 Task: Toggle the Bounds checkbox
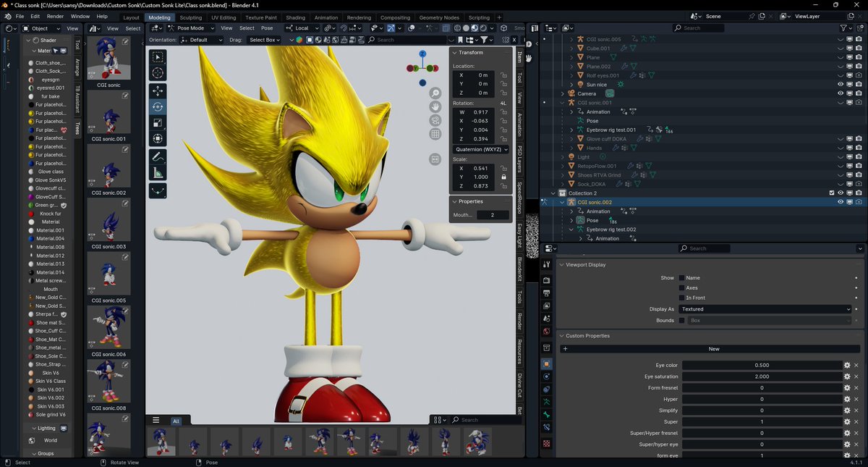point(681,320)
